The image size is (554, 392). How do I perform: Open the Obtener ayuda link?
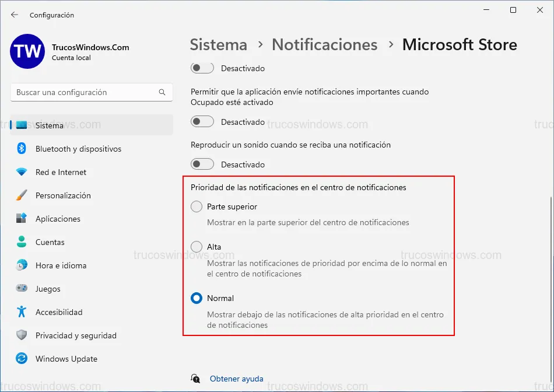pyautogui.click(x=236, y=379)
